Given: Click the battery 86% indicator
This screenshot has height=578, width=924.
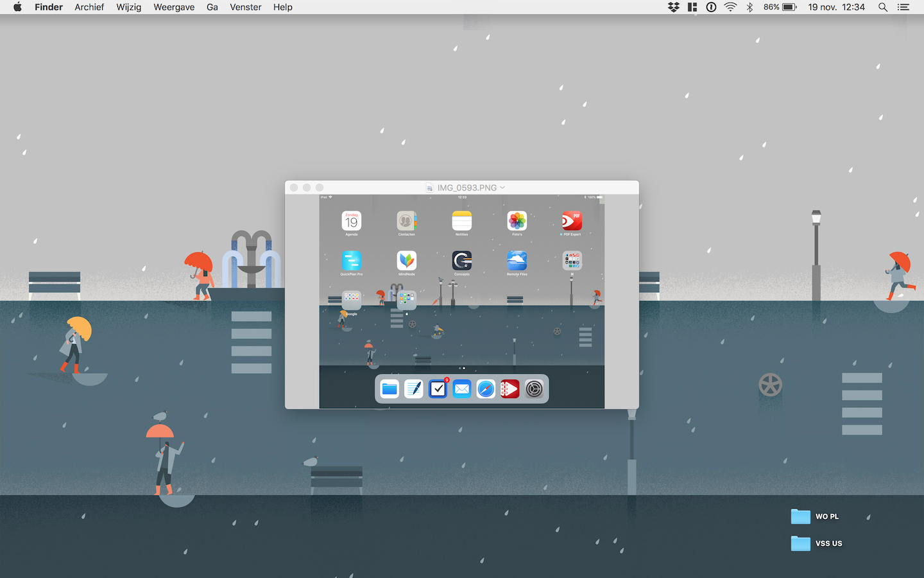Looking at the screenshot, I should pos(780,7).
